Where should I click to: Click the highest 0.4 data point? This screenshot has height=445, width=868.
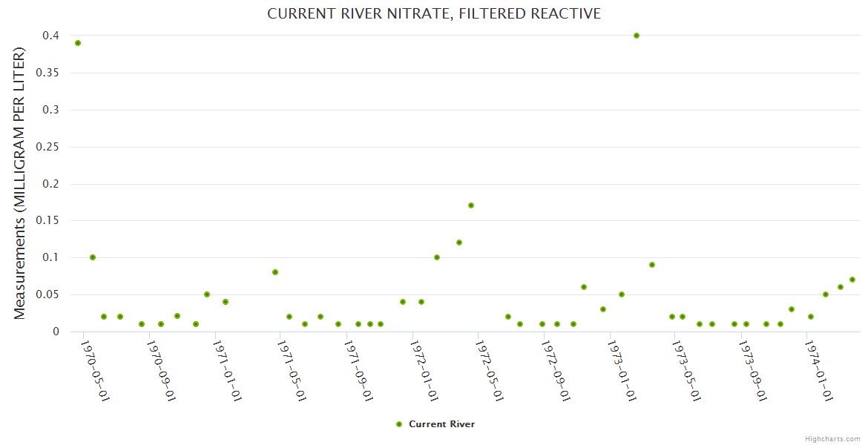[x=637, y=36]
